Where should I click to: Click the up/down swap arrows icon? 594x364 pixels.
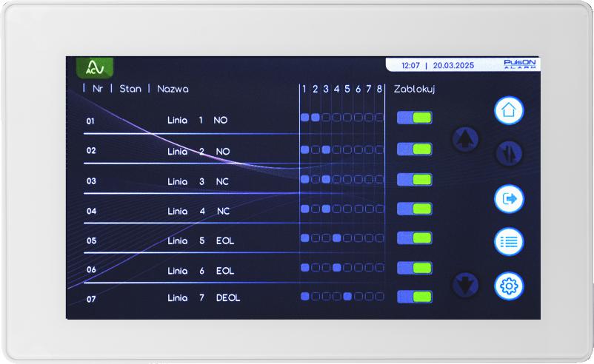tap(509, 153)
